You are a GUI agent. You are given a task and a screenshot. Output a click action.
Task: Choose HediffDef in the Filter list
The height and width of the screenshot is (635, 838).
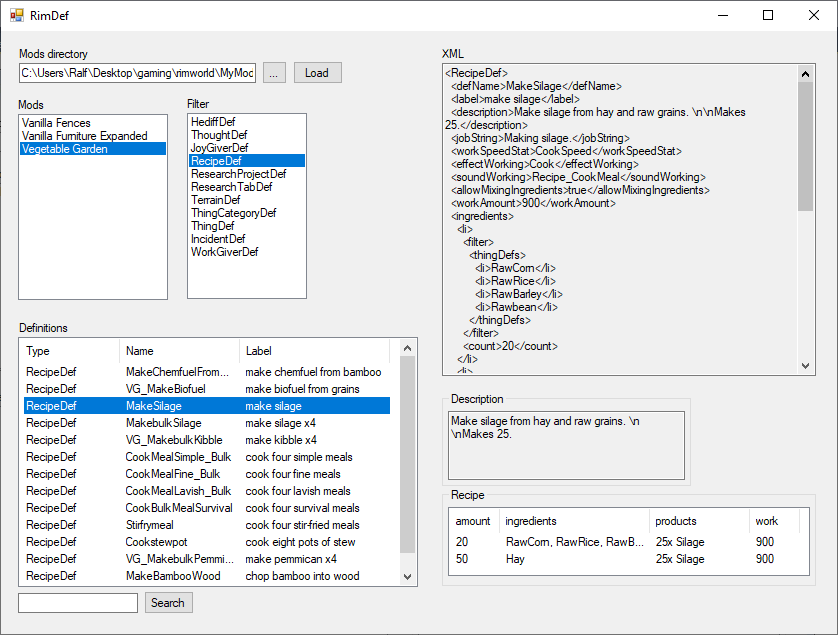click(x=247, y=122)
